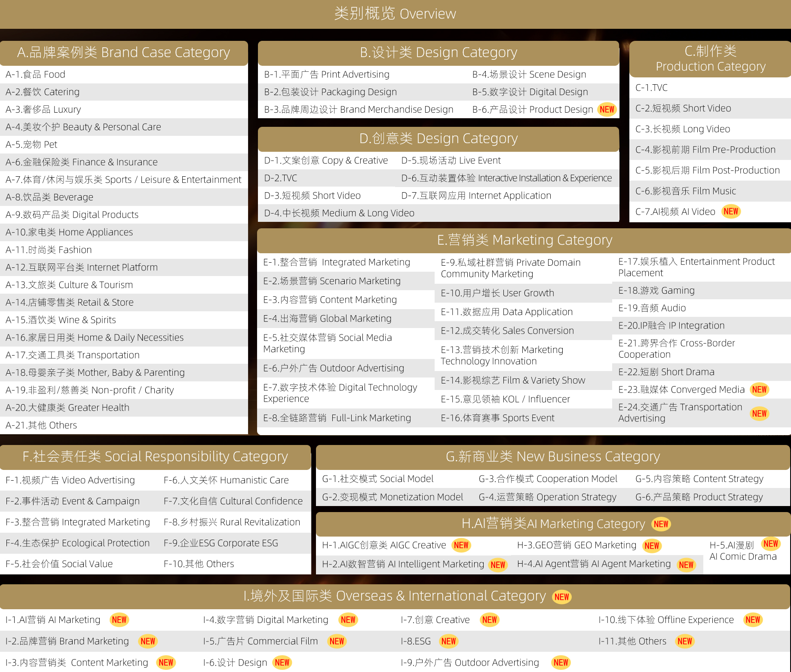
Task: Click NEW badge in H. AI Marketing Category header
Action: tap(661, 524)
